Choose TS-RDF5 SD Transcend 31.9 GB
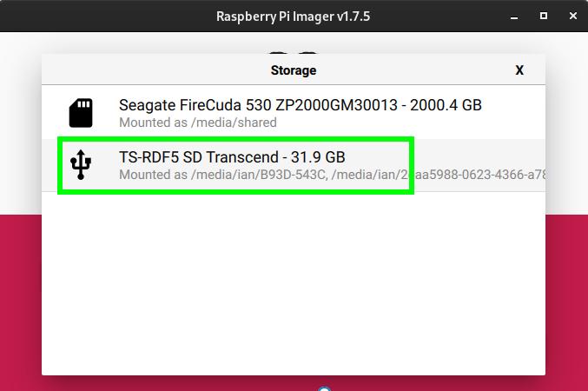 [x=232, y=157]
